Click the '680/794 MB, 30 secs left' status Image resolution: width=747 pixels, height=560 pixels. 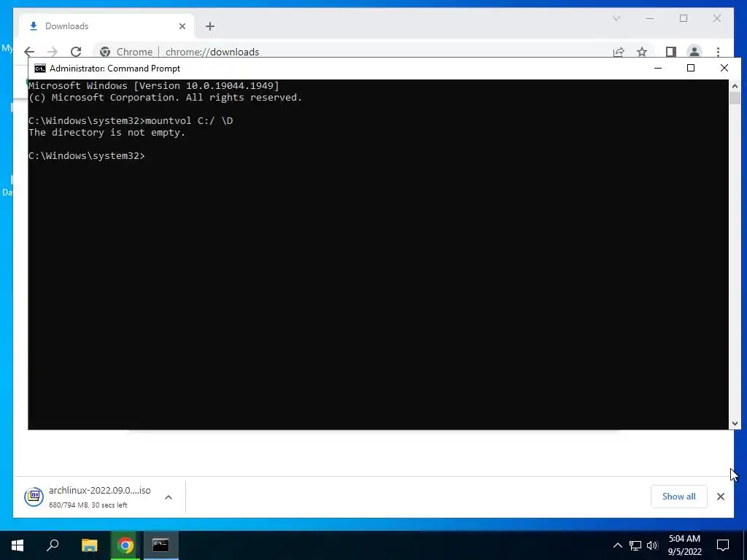88,505
